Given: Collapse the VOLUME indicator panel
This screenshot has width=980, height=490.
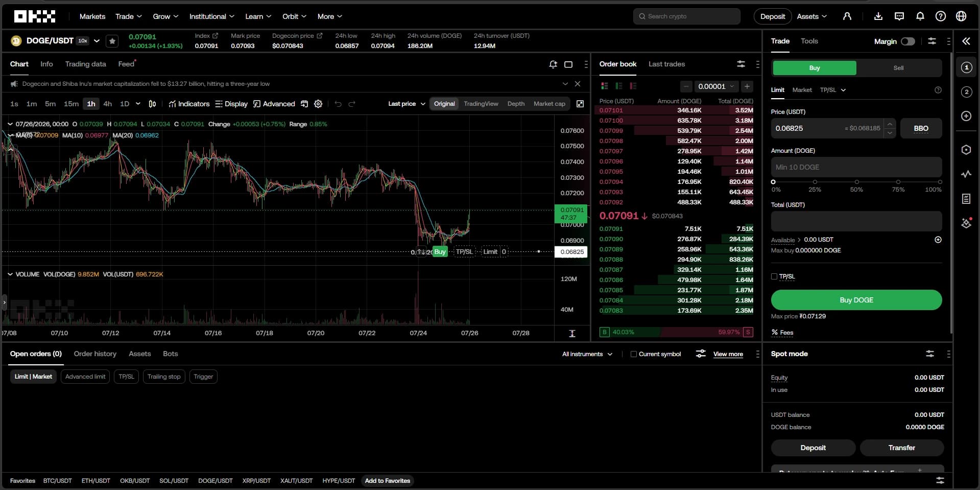Looking at the screenshot, I should 10,274.
